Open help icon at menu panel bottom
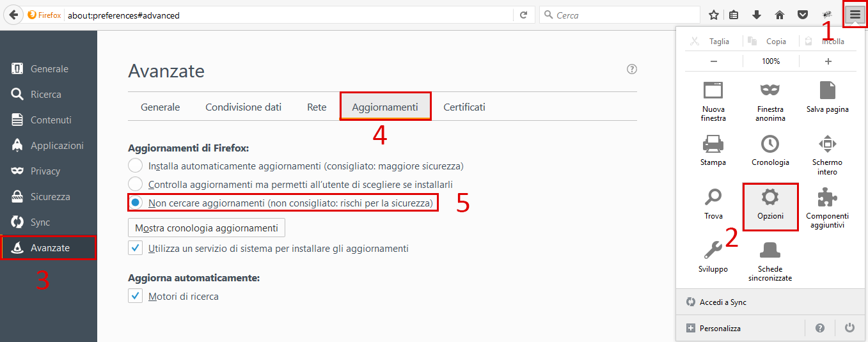Screen dimensions: 868x342 point(820,328)
